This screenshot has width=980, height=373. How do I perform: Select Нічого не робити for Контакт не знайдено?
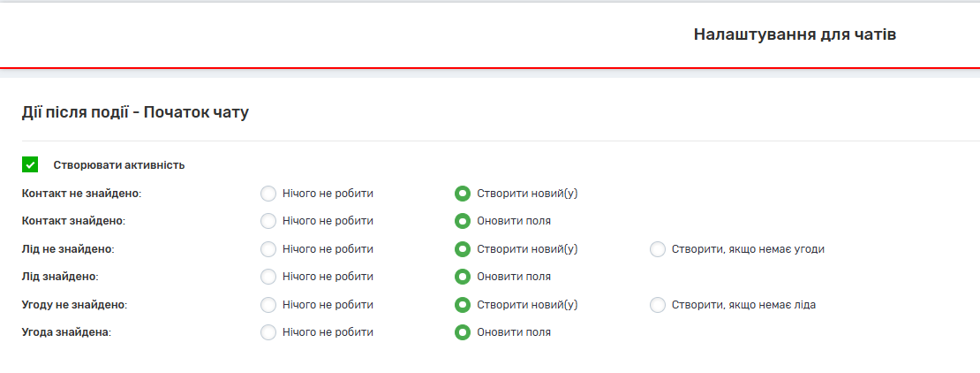[x=268, y=193]
